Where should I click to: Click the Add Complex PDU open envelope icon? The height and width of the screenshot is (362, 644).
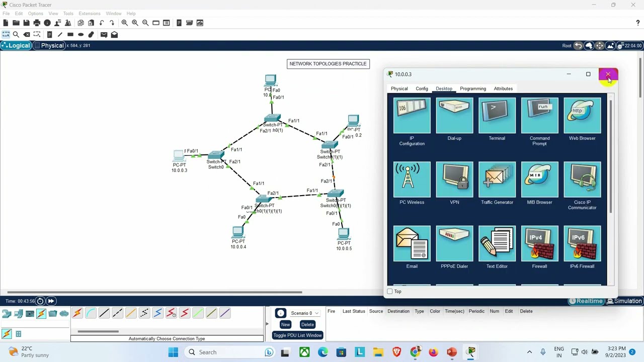114,35
